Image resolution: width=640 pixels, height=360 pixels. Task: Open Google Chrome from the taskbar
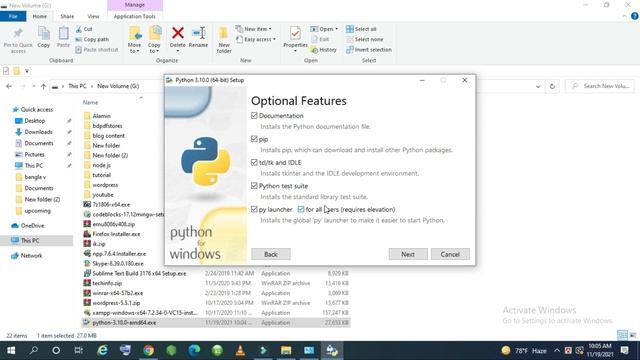(x=149, y=350)
